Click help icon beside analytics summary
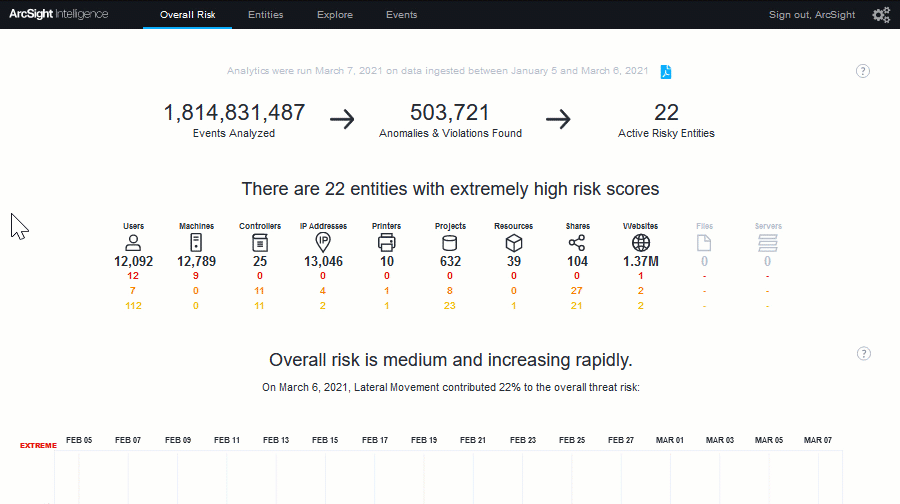Viewport: 900px width, 504px height. coord(863,71)
